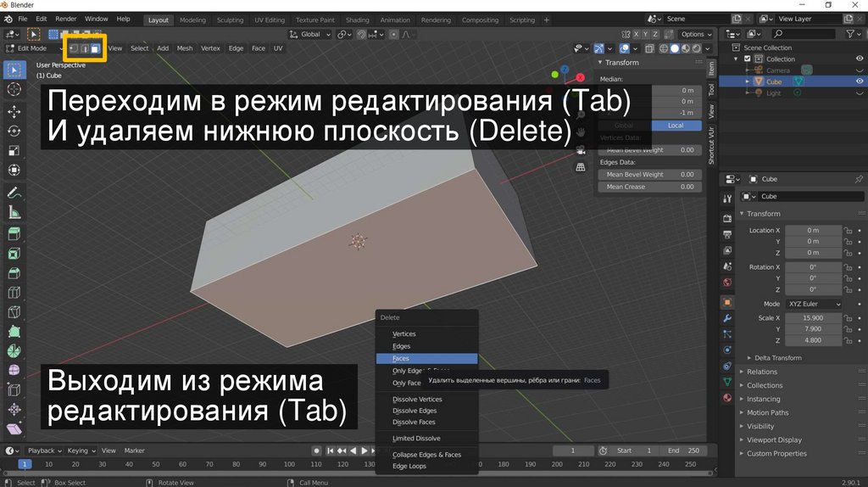Choose Faces in the Delete menu
The width and height of the screenshot is (868, 487).
pyautogui.click(x=427, y=359)
